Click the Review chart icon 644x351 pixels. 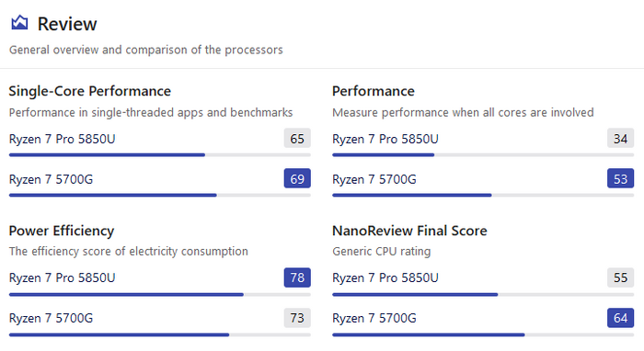tap(19, 23)
